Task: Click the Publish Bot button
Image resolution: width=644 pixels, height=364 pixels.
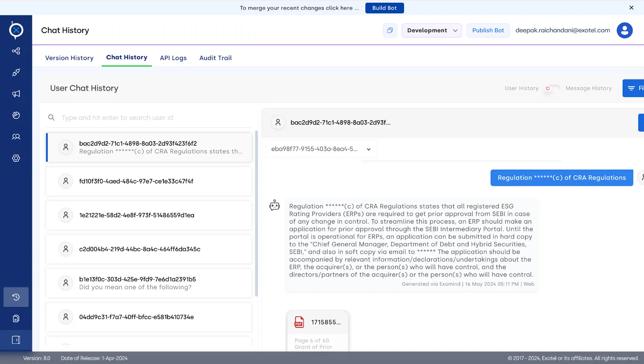Action: coord(488,30)
